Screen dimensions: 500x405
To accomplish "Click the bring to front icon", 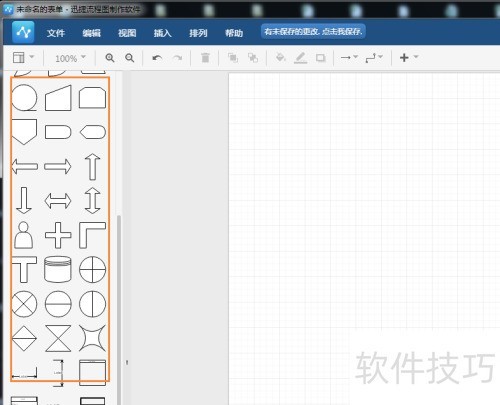I will coord(233,58).
